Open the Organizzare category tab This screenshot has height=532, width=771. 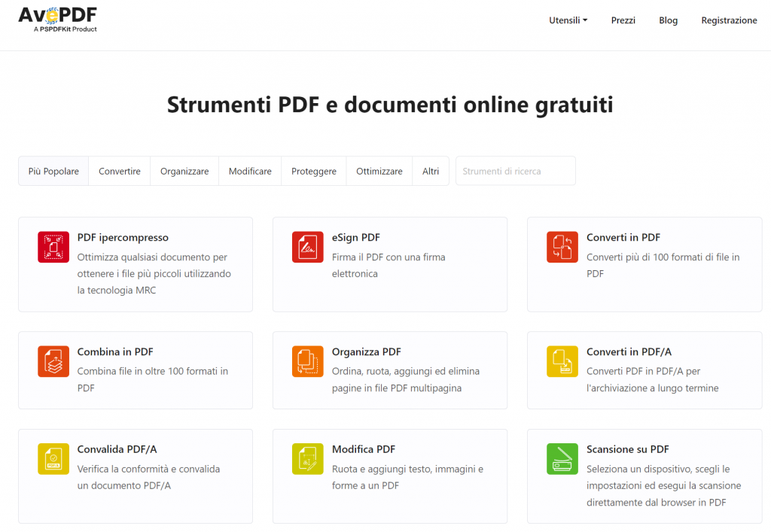coord(184,171)
